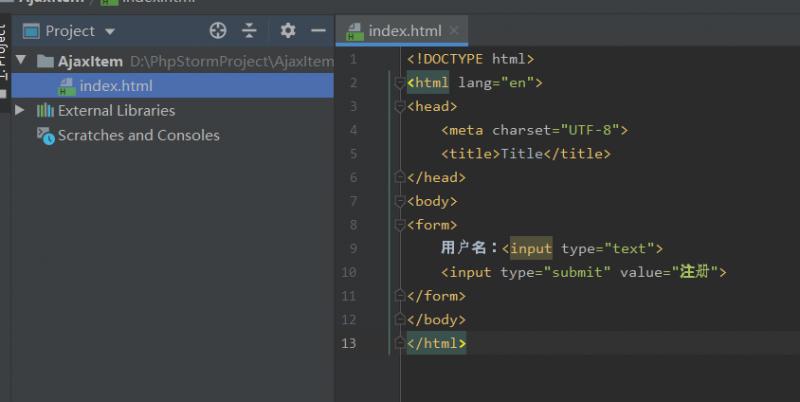Click the locate/scroll-from-source target icon
The height and width of the screenshot is (402, 800).
[218, 31]
